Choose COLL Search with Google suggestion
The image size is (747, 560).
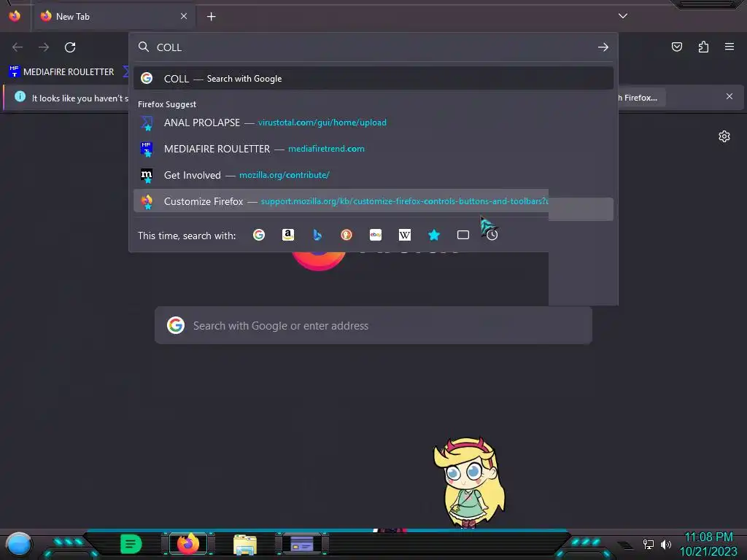[x=373, y=79]
